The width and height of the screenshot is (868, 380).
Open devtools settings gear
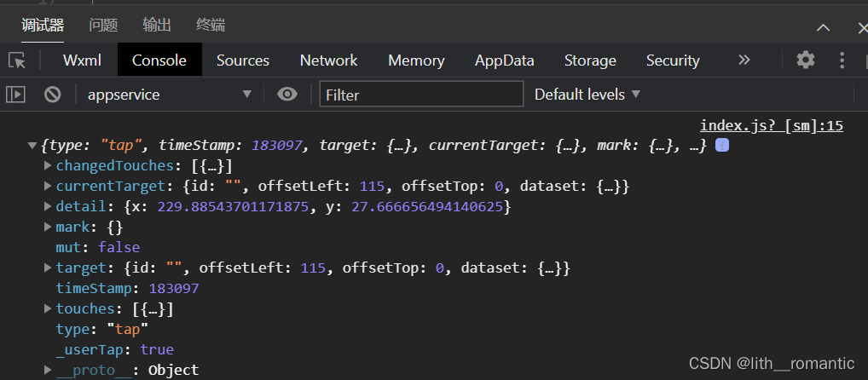click(806, 60)
